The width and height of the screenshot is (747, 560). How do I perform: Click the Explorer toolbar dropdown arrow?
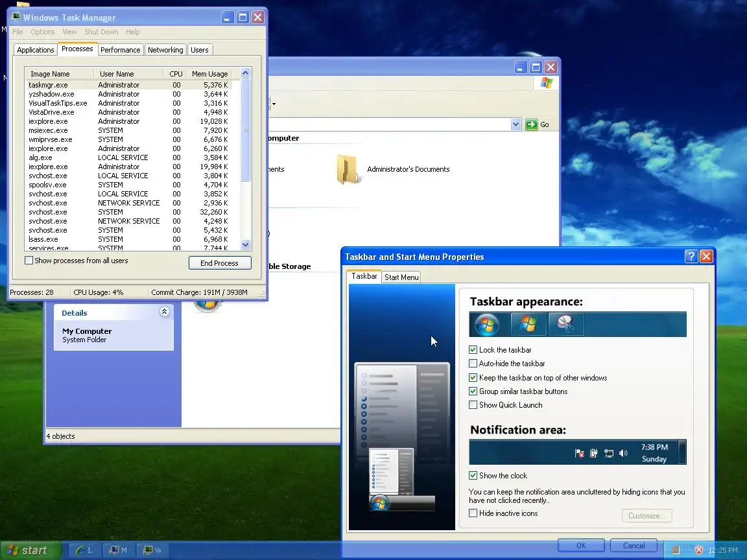click(x=274, y=103)
